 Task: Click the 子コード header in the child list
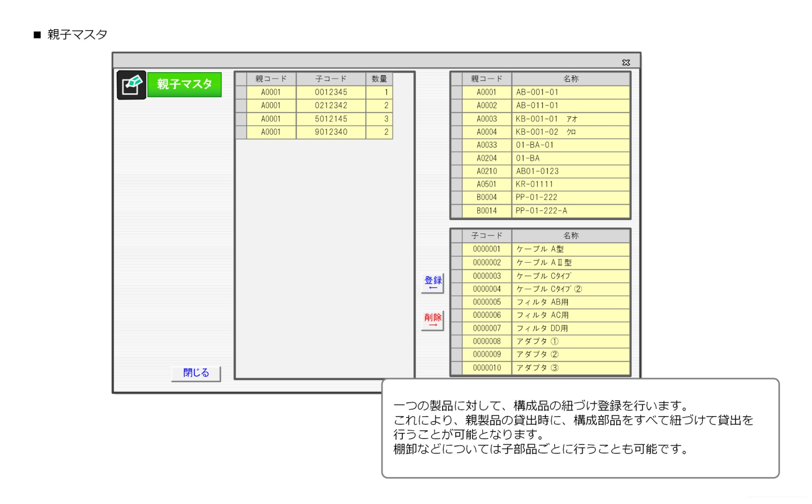click(487, 235)
